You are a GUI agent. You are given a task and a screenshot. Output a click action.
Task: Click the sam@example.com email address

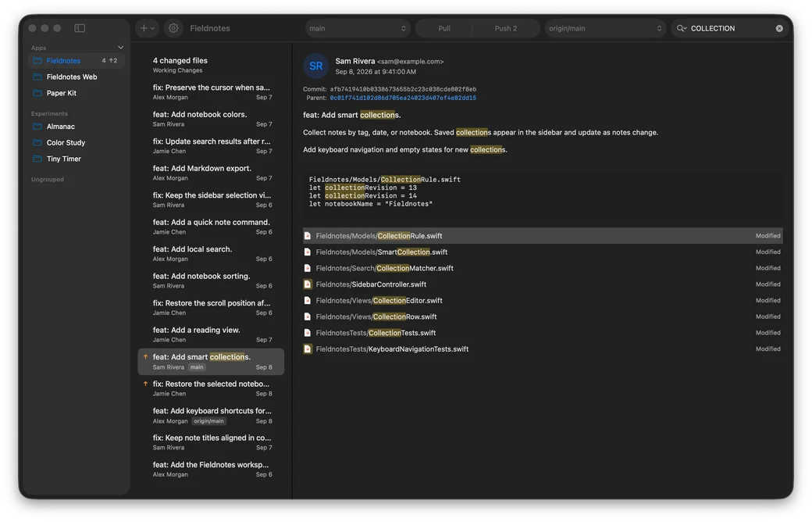click(x=410, y=61)
